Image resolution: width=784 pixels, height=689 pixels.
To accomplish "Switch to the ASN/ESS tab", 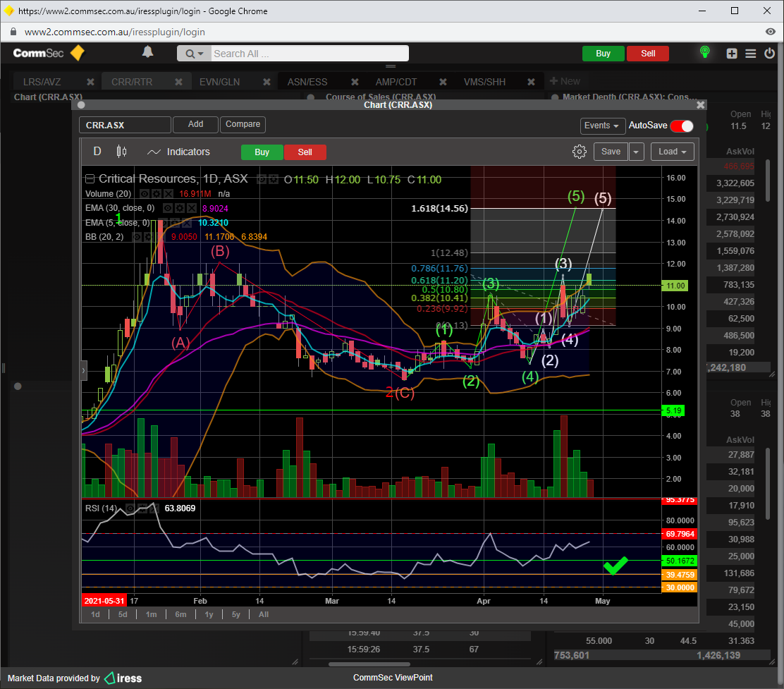I will coord(307,82).
